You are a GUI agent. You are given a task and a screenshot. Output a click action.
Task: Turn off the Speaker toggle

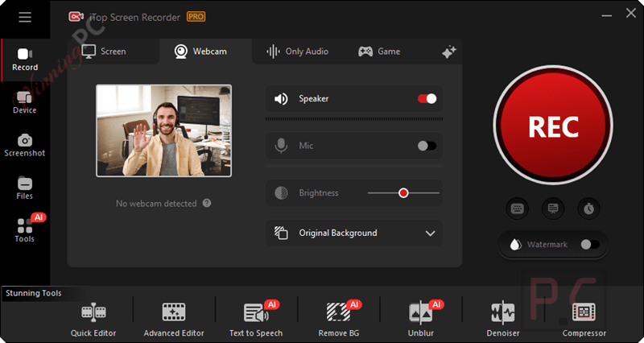(427, 98)
